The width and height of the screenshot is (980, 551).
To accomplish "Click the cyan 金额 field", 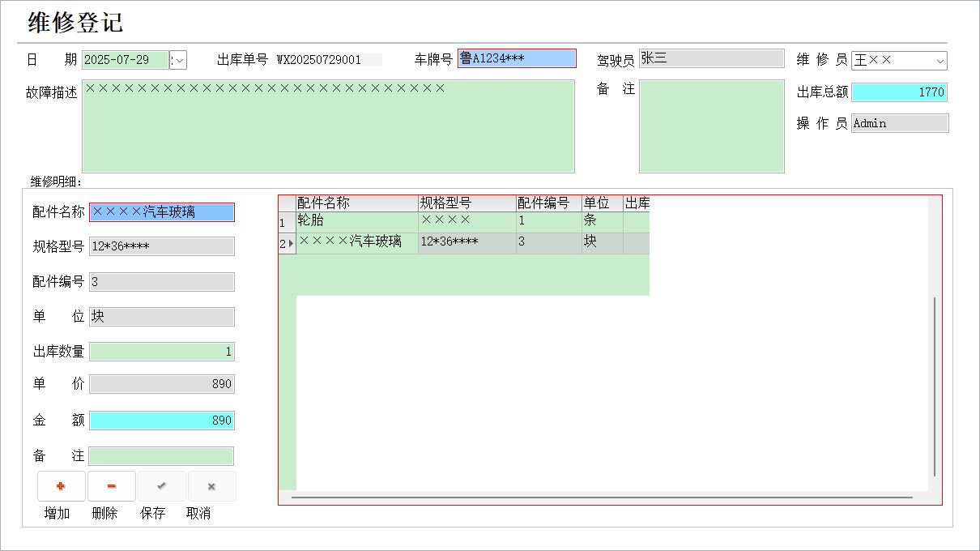I will (162, 421).
